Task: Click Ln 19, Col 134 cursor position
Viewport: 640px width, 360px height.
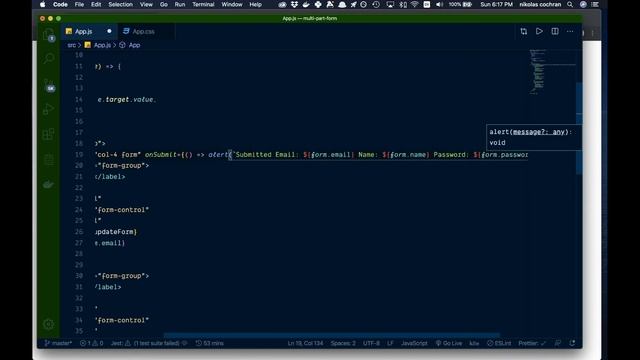Action: pyautogui.click(x=305, y=343)
